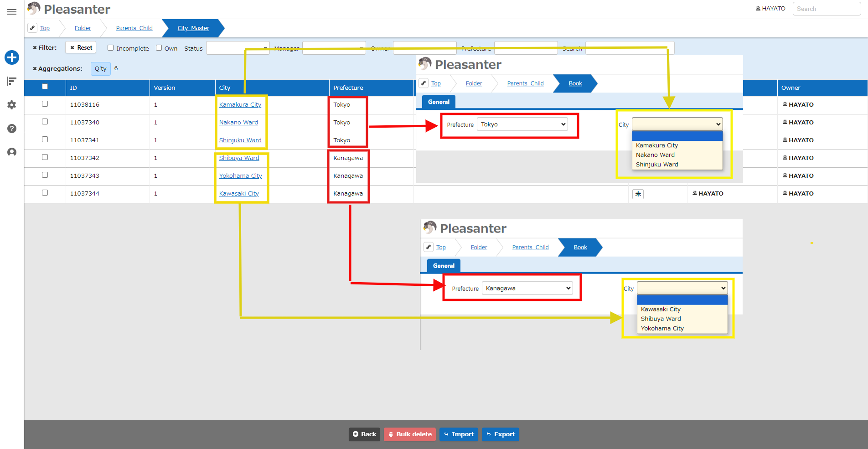The height and width of the screenshot is (449, 868).
Task: Check the row checkbox for ID 11037343
Action: 45,175
